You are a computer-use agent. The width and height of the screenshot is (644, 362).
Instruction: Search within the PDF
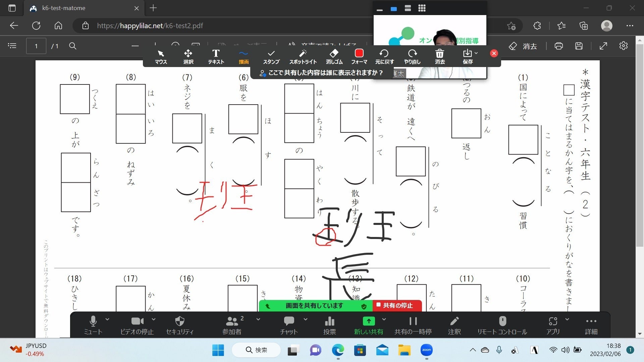[72, 46]
